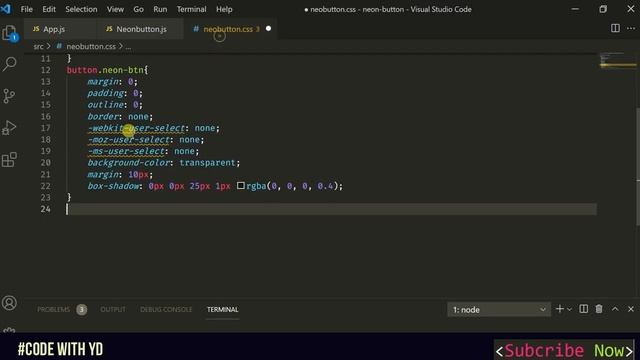Open the launch profile dropdown next to plus

coord(569,309)
